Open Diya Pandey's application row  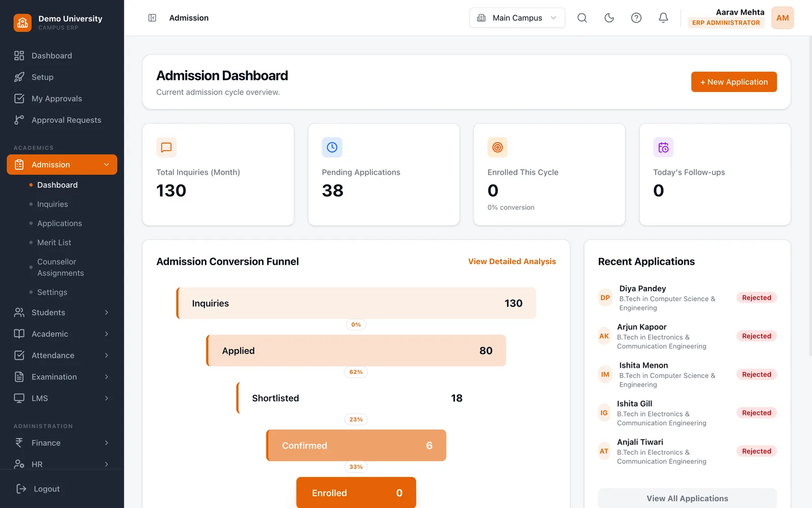687,298
